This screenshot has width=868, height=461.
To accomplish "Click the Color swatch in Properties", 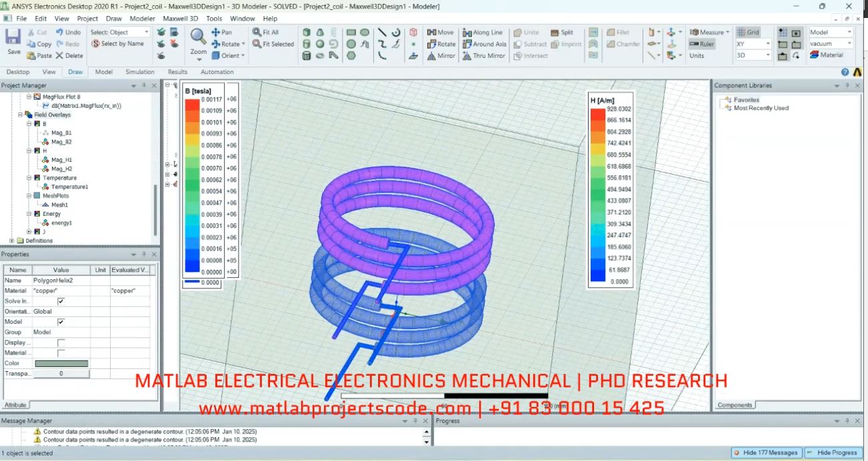I will [61, 364].
